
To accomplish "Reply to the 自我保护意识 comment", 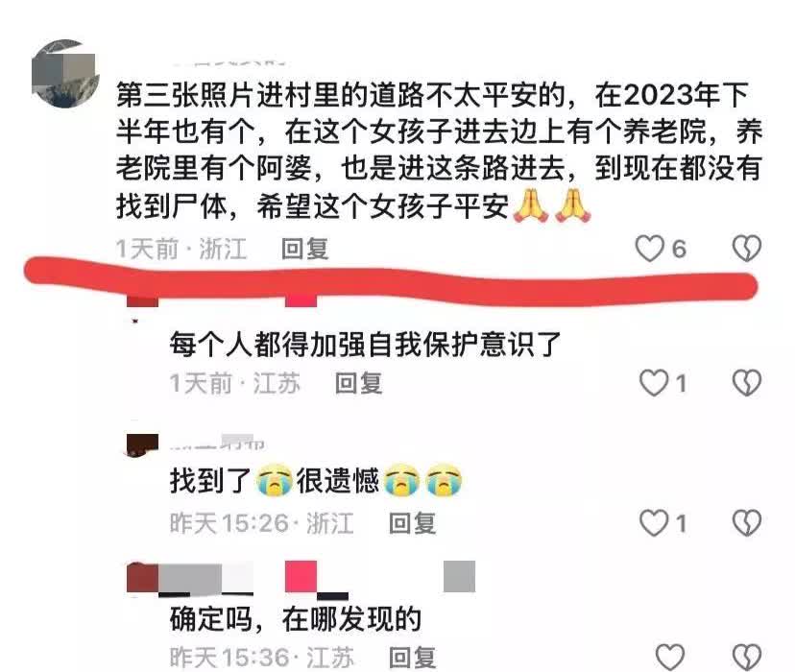I will point(358,383).
